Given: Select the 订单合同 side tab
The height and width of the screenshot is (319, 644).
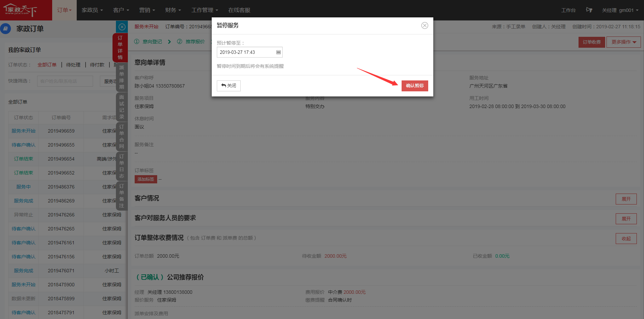Looking at the screenshot, I should (x=122, y=136).
